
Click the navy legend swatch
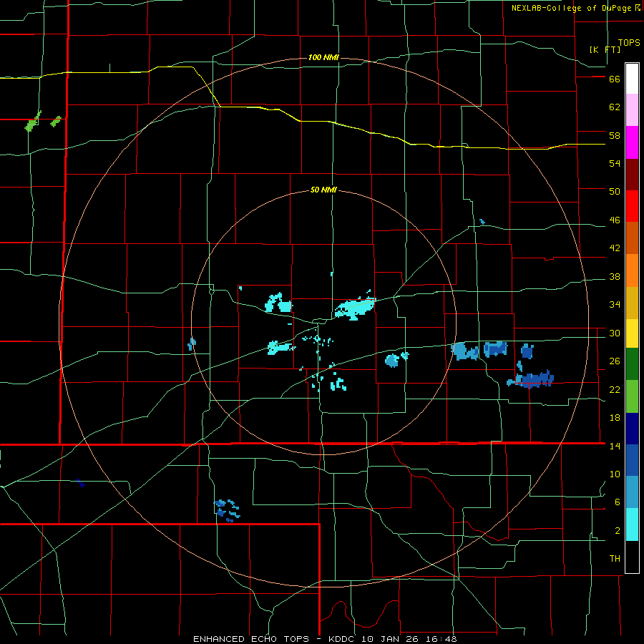pyautogui.click(x=632, y=429)
